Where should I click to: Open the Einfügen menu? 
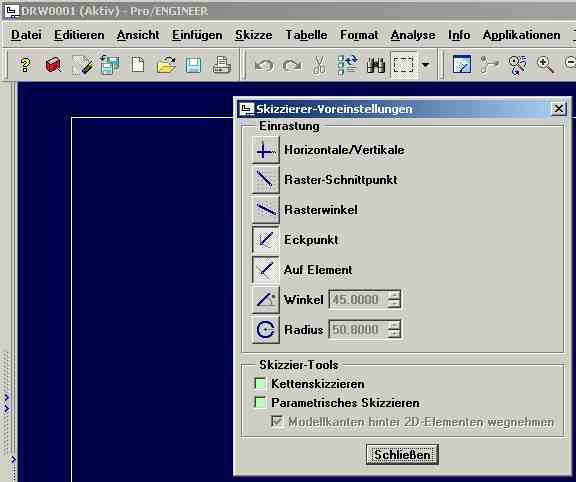click(197, 35)
